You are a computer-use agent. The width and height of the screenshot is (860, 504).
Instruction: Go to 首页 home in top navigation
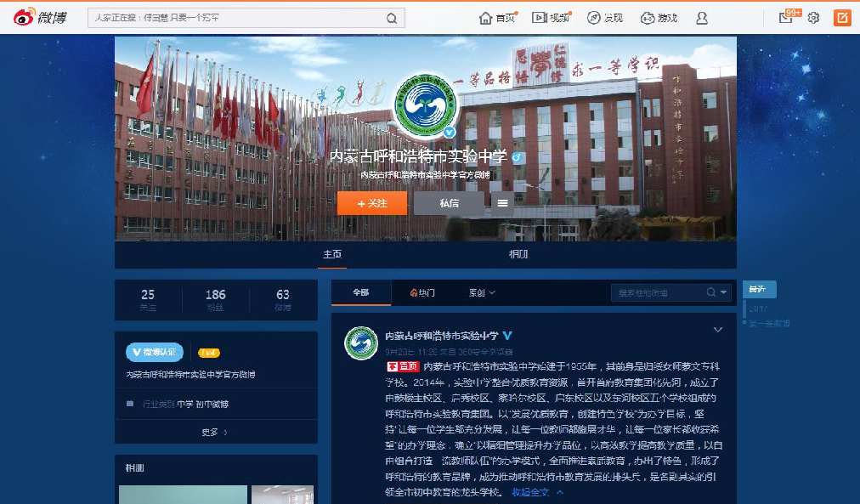click(x=497, y=18)
